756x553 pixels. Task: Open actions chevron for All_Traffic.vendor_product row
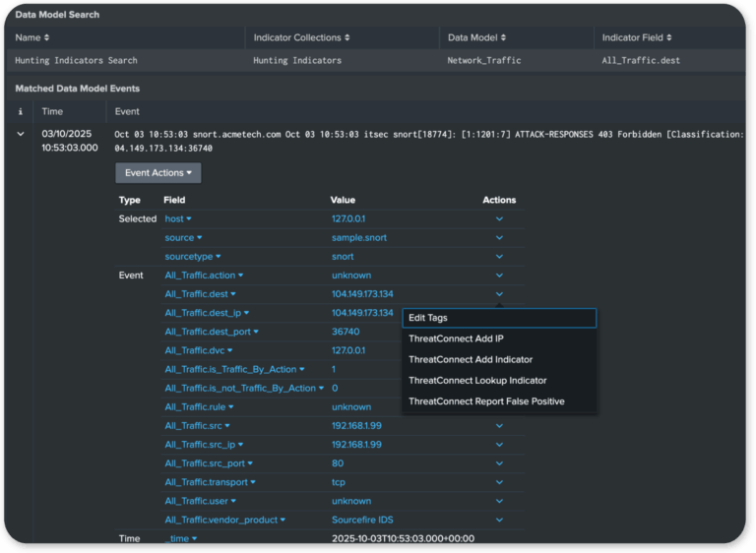[499, 520]
